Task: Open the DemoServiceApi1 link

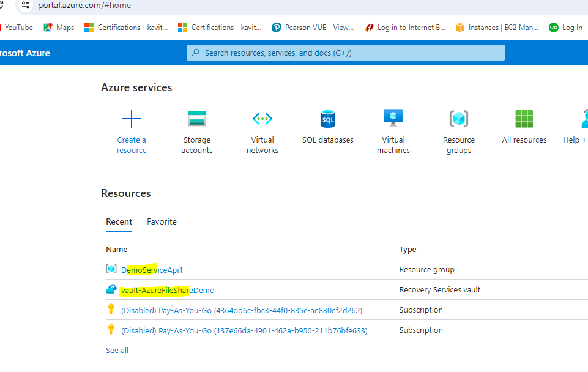Action: [152, 270]
